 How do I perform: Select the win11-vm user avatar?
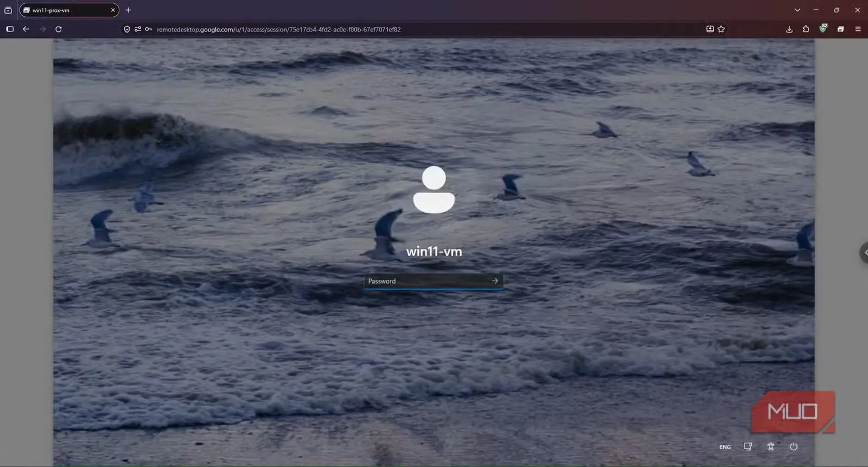(x=434, y=189)
